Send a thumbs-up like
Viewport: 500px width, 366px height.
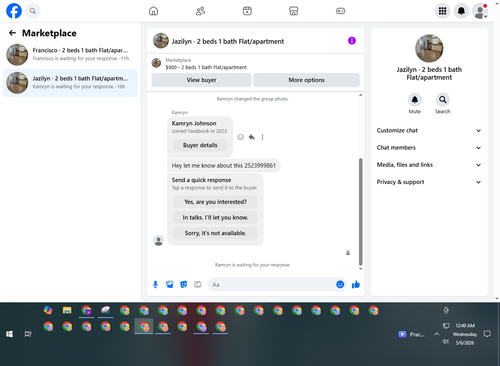pyautogui.click(x=356, y=284)
